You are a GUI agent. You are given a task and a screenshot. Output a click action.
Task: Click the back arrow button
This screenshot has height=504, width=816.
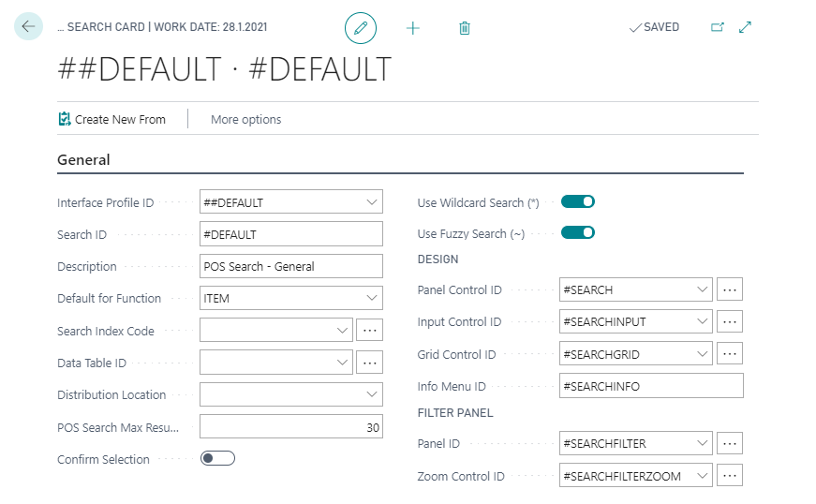click(x=28, y=27)
